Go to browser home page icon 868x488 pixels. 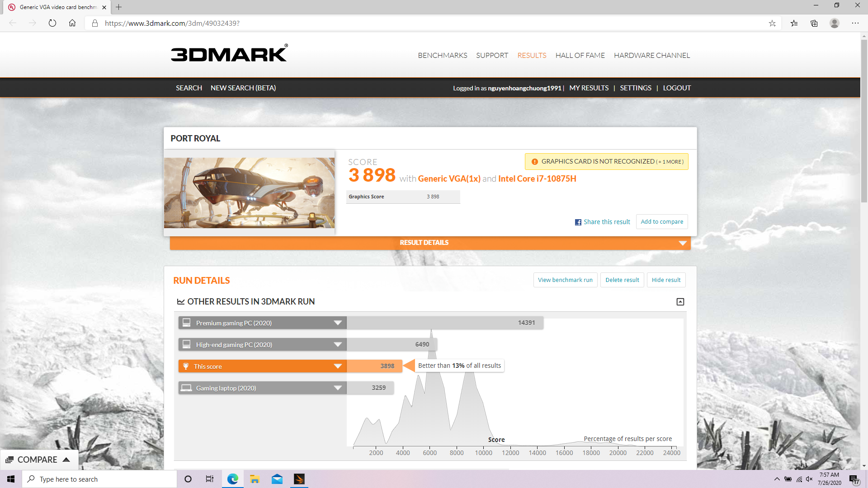tap(72, 23)
